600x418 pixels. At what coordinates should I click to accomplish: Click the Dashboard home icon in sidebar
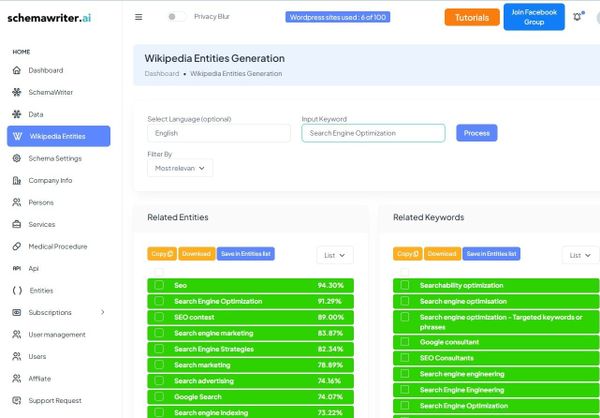click(16, 70)
